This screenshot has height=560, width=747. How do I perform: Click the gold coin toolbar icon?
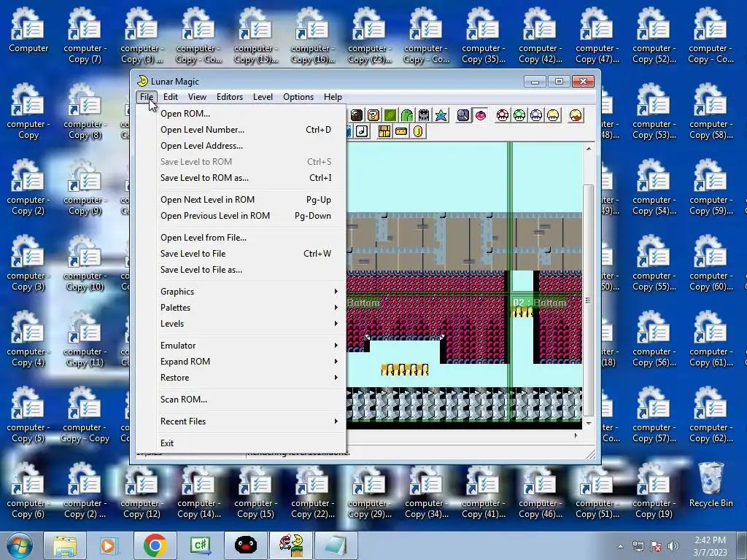click(x=418, y=131)
